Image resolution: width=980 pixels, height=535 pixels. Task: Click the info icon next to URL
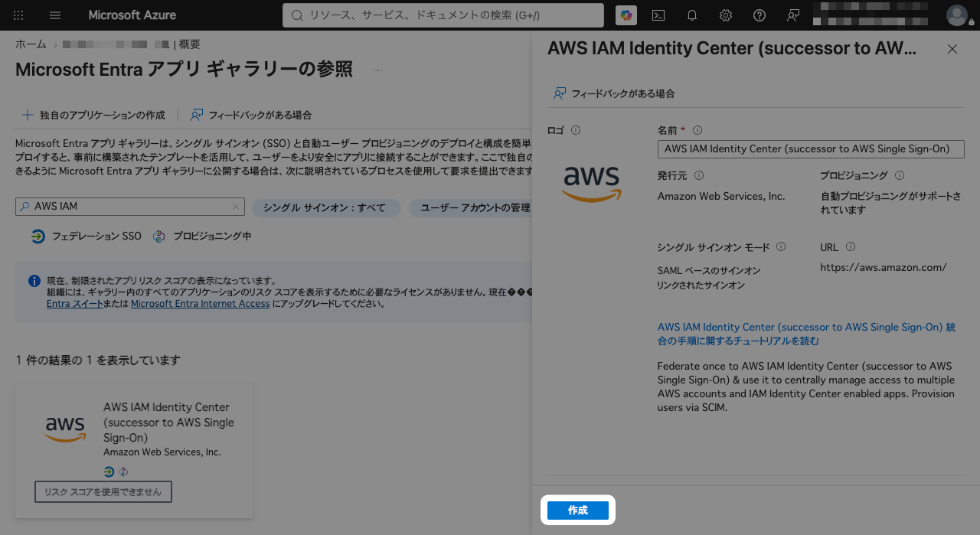coord(851,246)
